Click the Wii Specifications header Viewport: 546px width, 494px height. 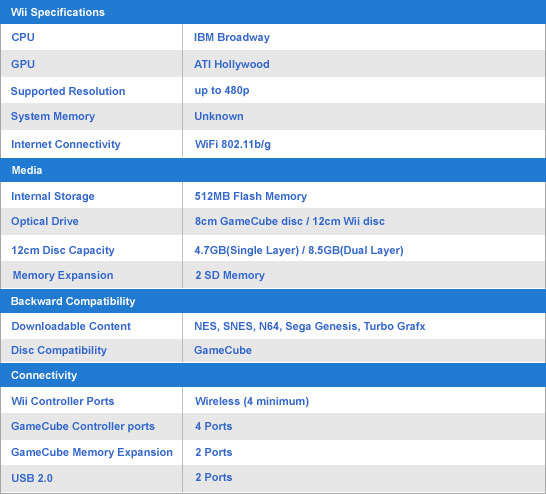pos(273,12)
